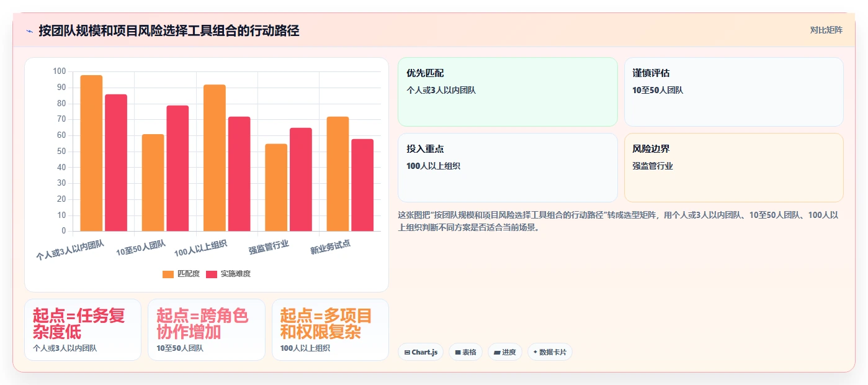
Task: Click the 强监管行业 axis label
Action: (269, 247)
